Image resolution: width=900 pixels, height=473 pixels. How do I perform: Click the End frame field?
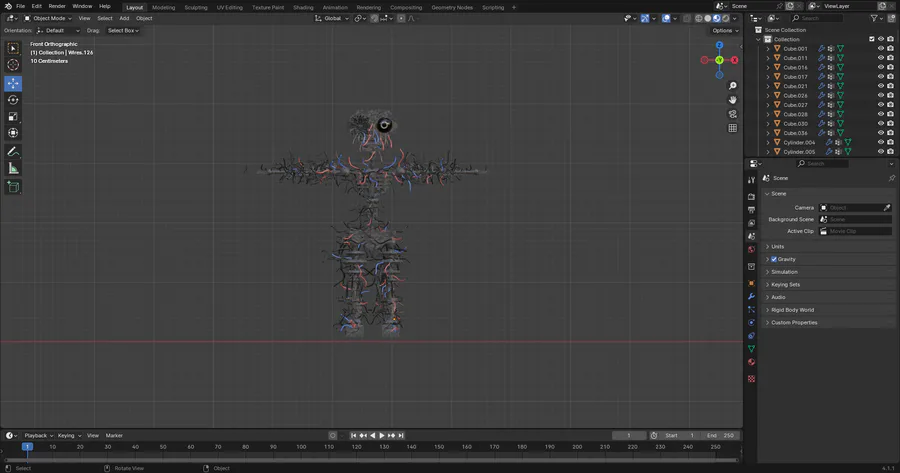(x=720, y=435)
